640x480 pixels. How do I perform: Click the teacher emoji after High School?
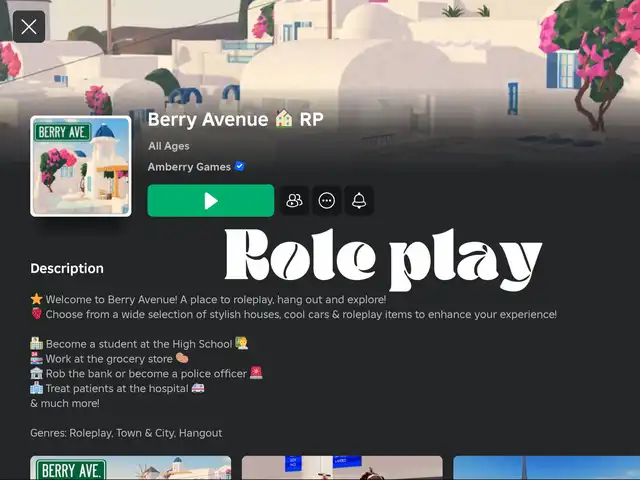coord(241,344)
